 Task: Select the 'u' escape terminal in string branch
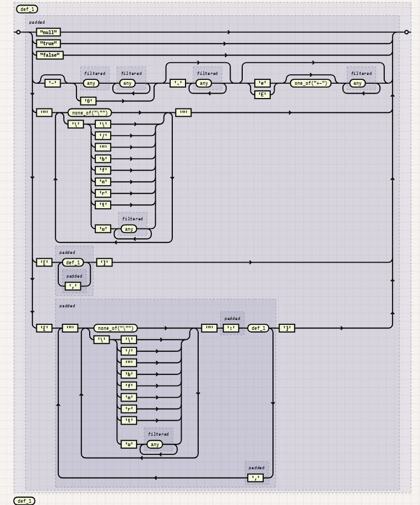pos(103,229)
